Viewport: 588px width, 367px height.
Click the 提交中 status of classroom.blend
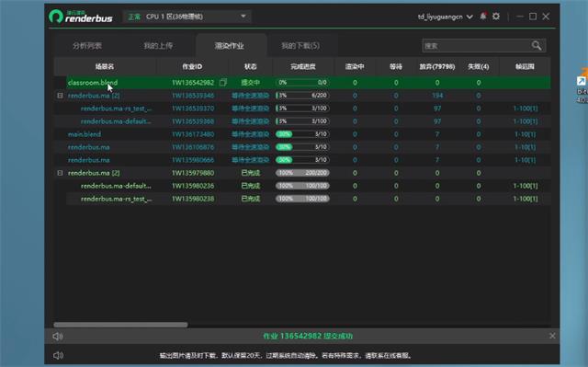tap(251, 83)
